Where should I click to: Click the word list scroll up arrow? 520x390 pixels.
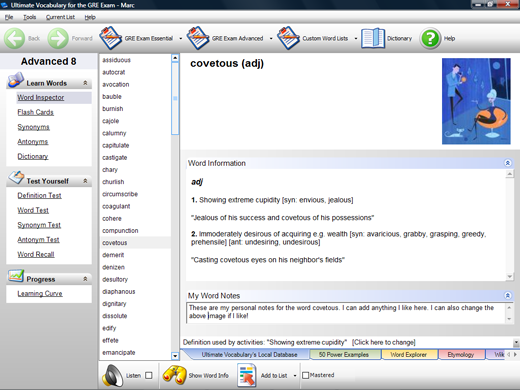pyautogui.click(x=175, y=58)
